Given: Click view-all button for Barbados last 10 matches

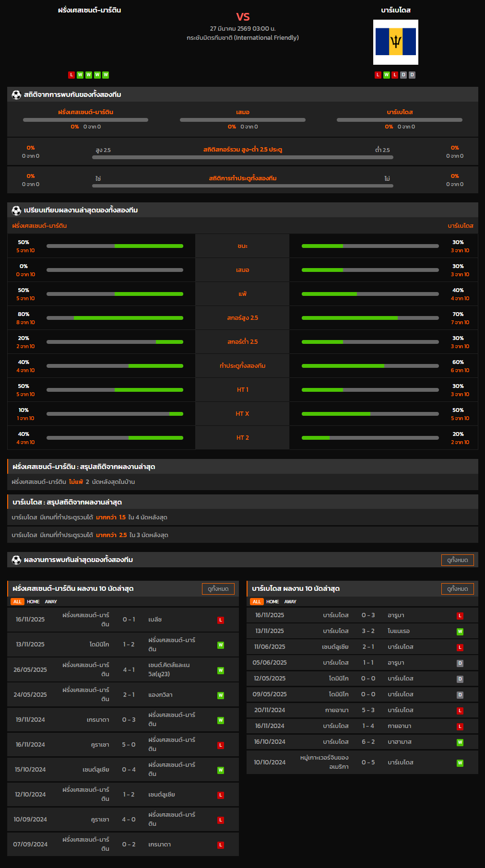Looking at the screenshot, I should pyautogui.click(x=457, y=589).
